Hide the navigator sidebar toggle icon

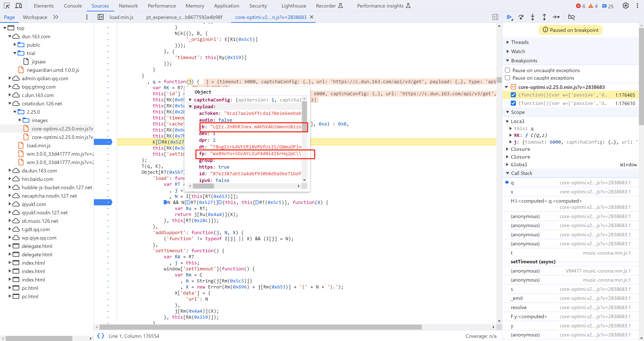click(x=100, y=17)
